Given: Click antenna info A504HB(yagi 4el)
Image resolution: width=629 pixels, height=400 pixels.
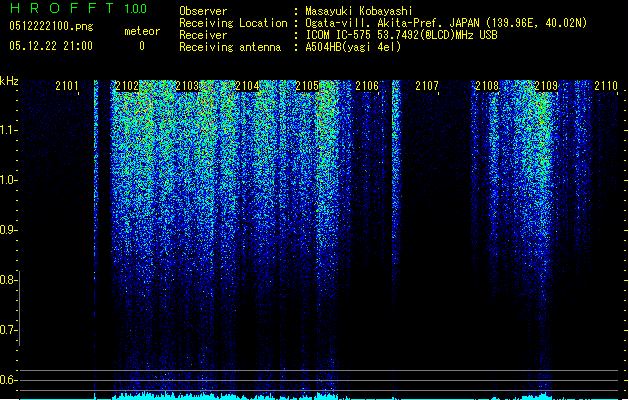Looking at the screenshot, I should point(353,47).
